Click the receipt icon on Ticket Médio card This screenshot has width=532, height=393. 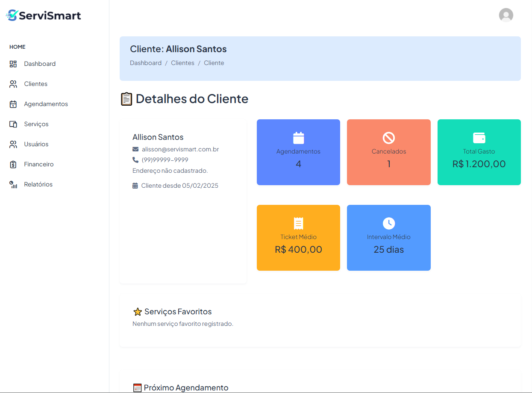tap(298, 223)
